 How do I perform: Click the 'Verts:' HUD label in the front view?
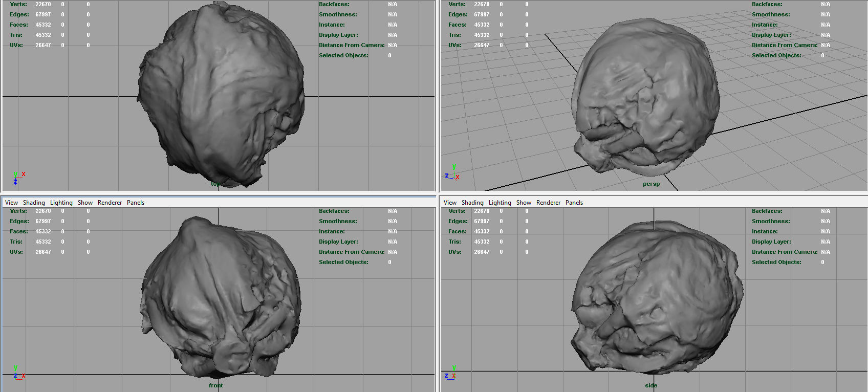click(x=18, y=211)
